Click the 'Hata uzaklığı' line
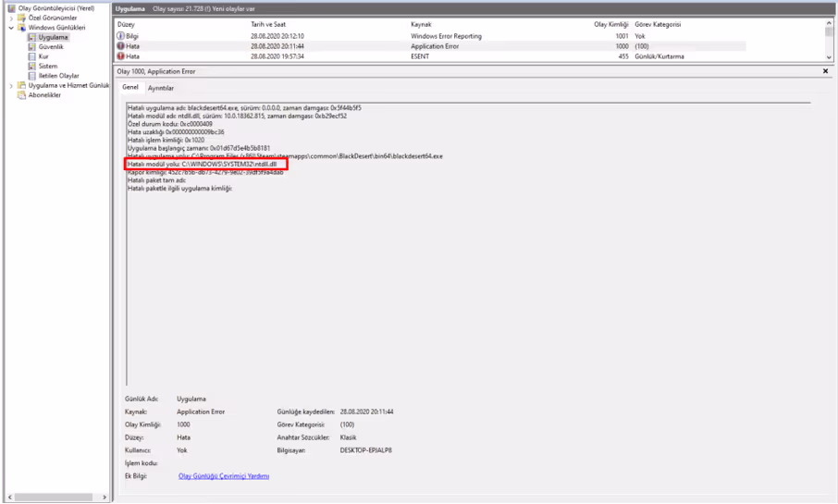 (x=176, y=132)
